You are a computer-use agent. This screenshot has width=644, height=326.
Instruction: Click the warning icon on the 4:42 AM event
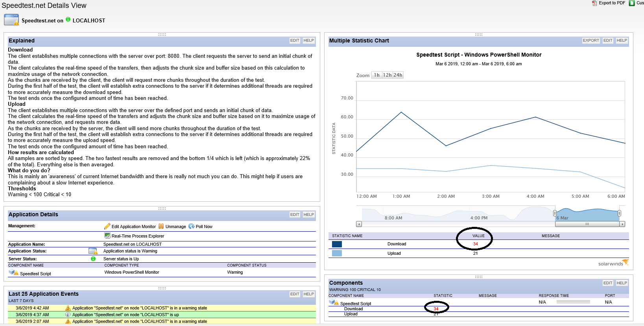coord(68,308)
